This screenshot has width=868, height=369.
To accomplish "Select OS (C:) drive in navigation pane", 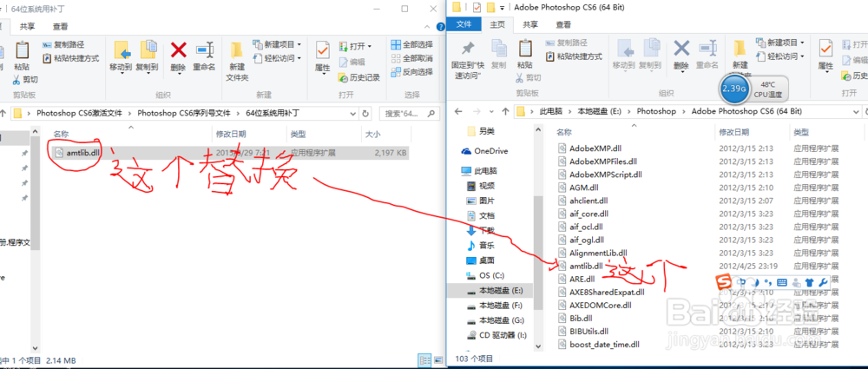I will click(485, 275).
